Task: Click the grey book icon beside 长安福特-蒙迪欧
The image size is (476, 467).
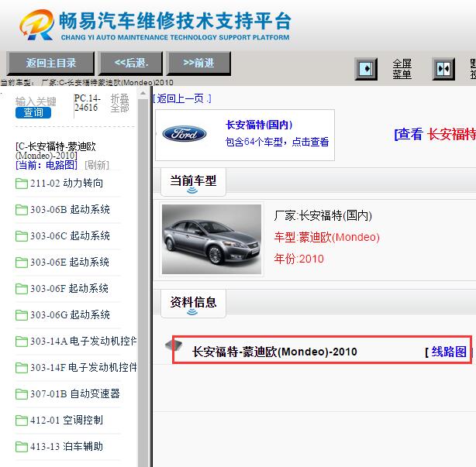Action: [174, 345]
